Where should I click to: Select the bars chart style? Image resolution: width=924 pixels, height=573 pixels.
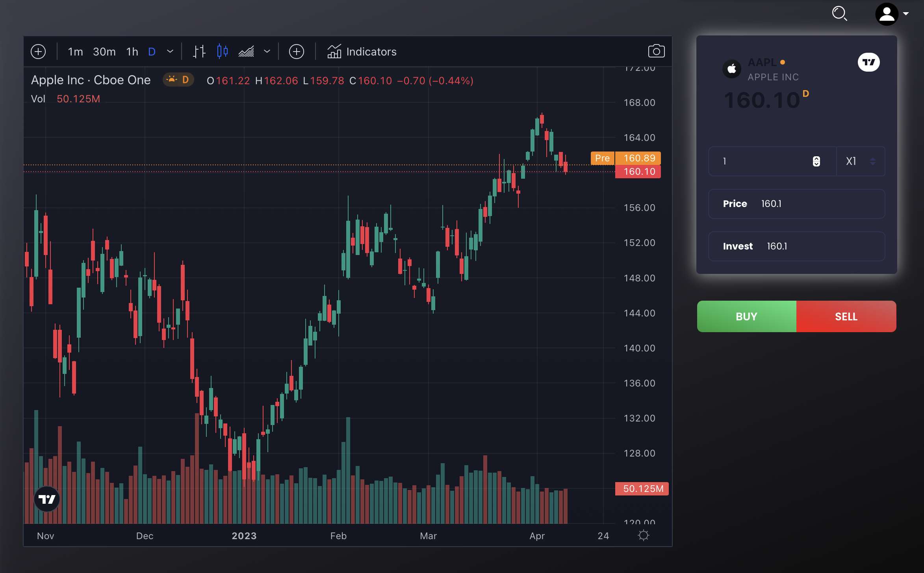click(199, 52)
